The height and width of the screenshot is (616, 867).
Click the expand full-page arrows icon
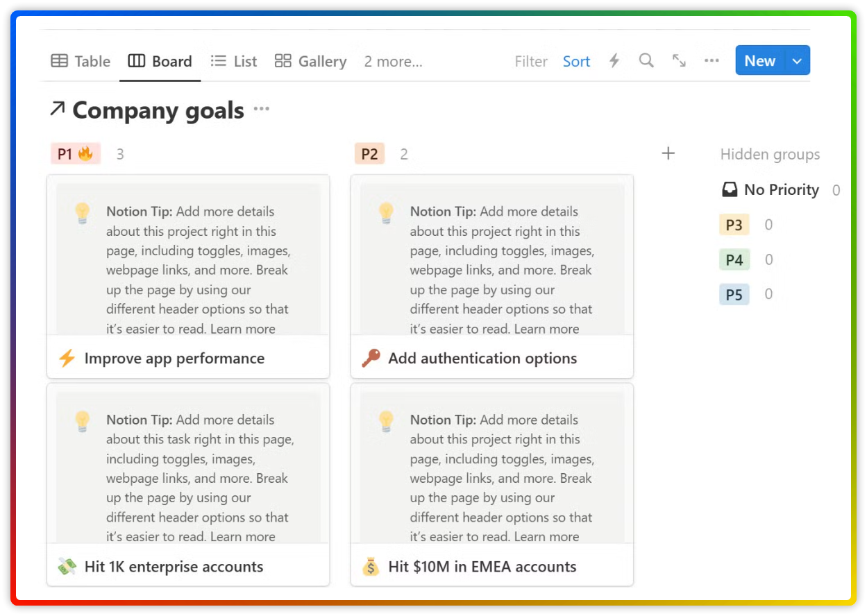[679, 61]
